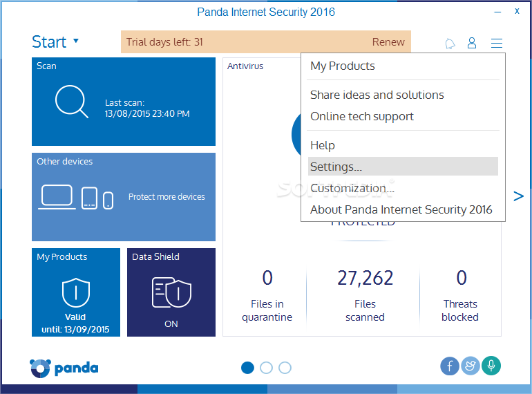Click the Trial days left: 31 text
Viewport: 532px width, 394px height.
click(x=164, y=41)
